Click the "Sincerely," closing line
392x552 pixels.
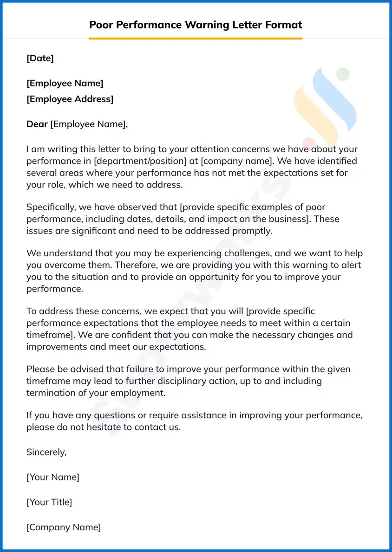[x=46, y=452]
